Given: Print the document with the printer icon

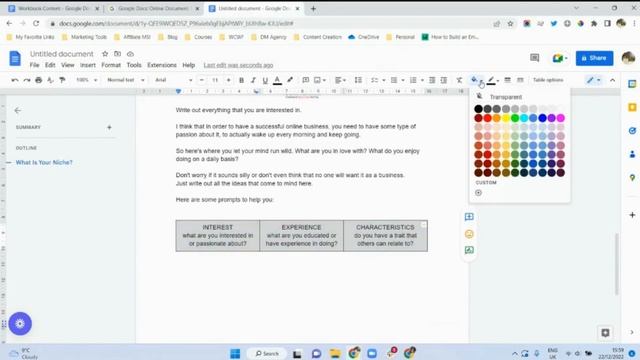Looking at the screenshot, I should click(38, 80).
